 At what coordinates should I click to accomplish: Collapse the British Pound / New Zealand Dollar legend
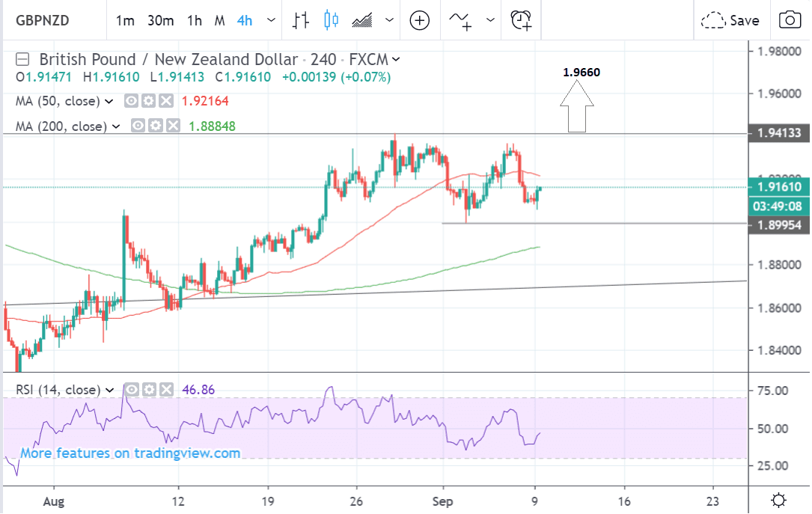click(x=25, y=59)
